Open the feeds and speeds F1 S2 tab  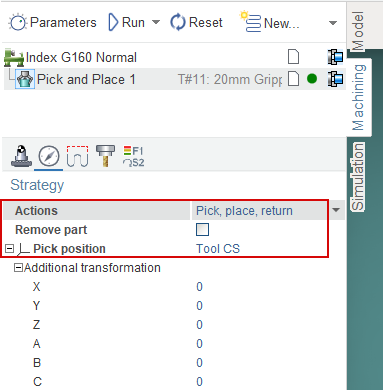(x=133, y=156)
